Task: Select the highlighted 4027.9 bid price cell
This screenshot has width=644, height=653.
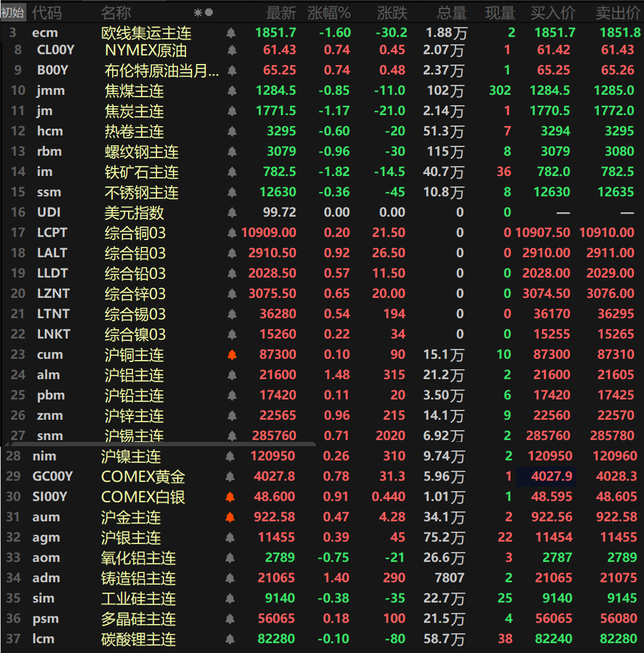Action: (x=546, y=476)
